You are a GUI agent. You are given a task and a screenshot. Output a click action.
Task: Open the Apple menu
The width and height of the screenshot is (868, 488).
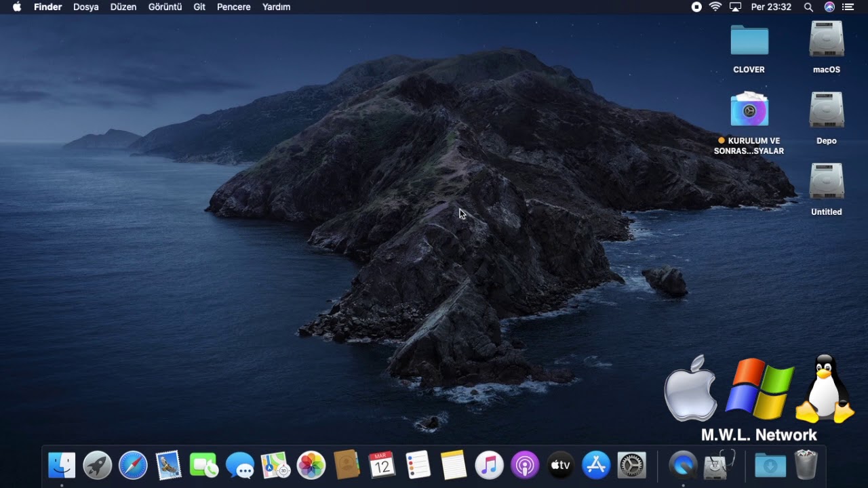click(x=17, y=7)
